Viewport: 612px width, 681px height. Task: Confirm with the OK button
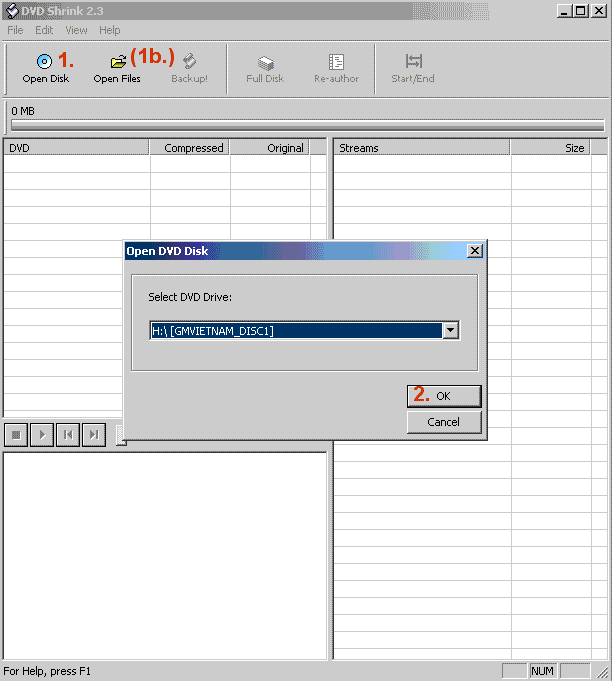tap(444, 396)
